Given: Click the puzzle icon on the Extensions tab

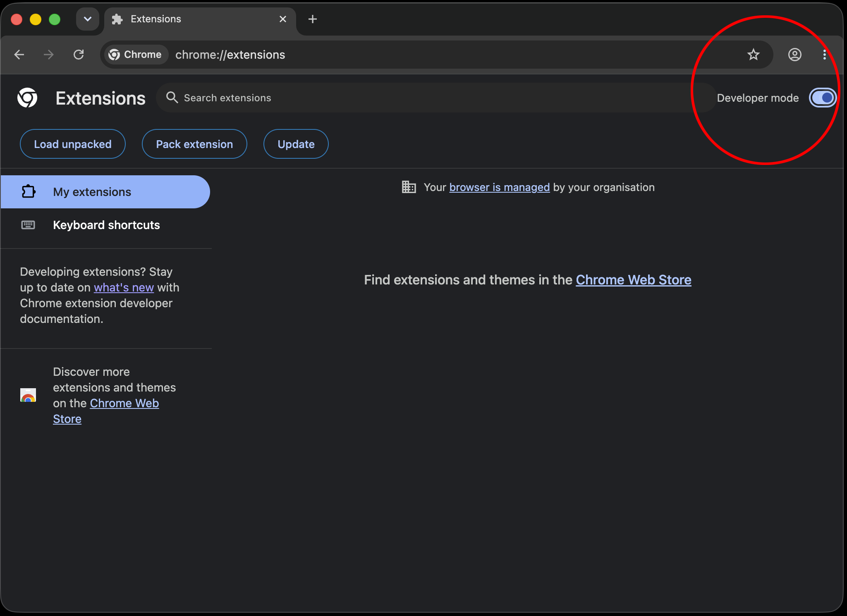Looking at the screenshot, I should click(117, 19).
